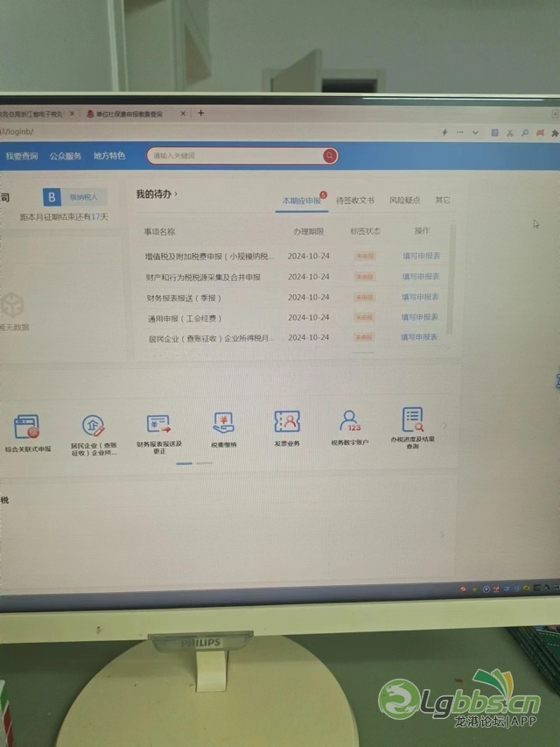This screenshot has height=747, width=560.
Task: Click the blue B taxpayer grade badge
Action: 52,197
